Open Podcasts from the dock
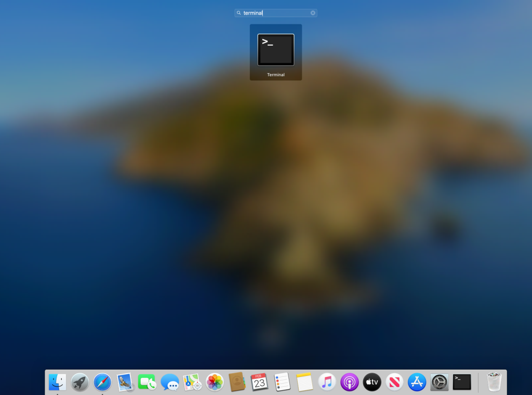Viewport: 532px width, 395px height. pos(350,383)
